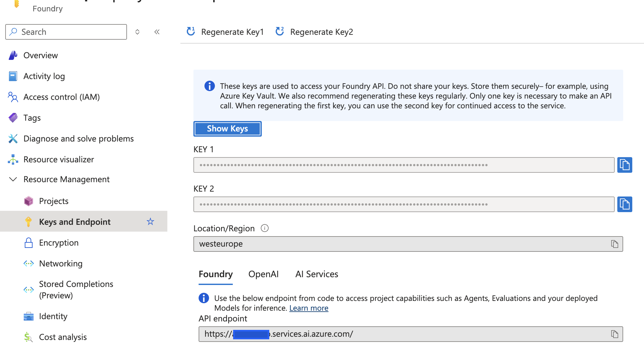Copy Key 2 to clipboard
The width and height of the screenshot is (644, 352).
[624, 204]
